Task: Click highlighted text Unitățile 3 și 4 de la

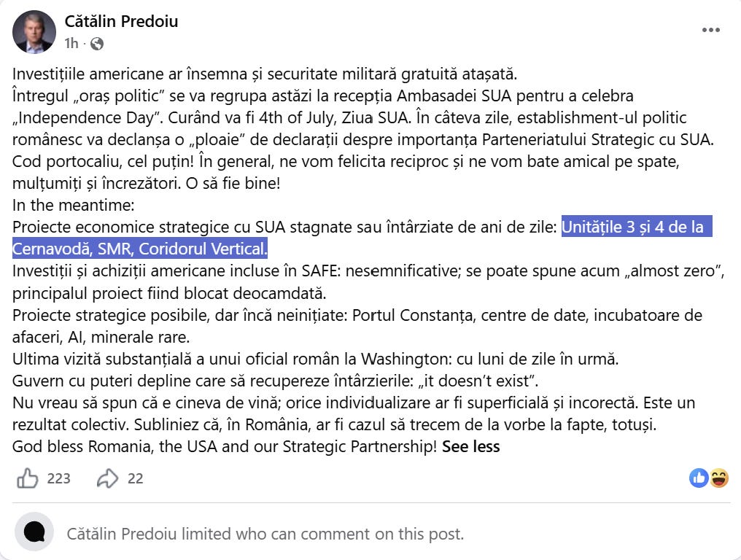Action: point(637,227)
